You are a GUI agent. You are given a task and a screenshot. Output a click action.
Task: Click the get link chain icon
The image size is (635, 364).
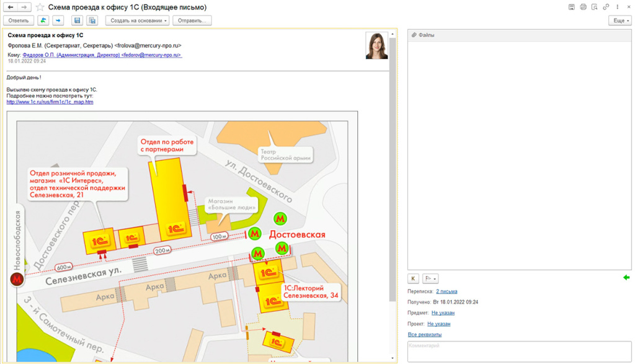tap(606, 7)
